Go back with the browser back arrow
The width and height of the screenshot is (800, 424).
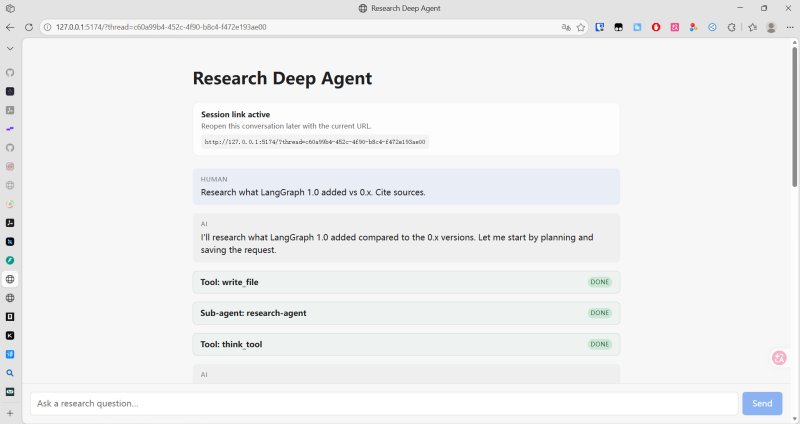tap(10, 27)
